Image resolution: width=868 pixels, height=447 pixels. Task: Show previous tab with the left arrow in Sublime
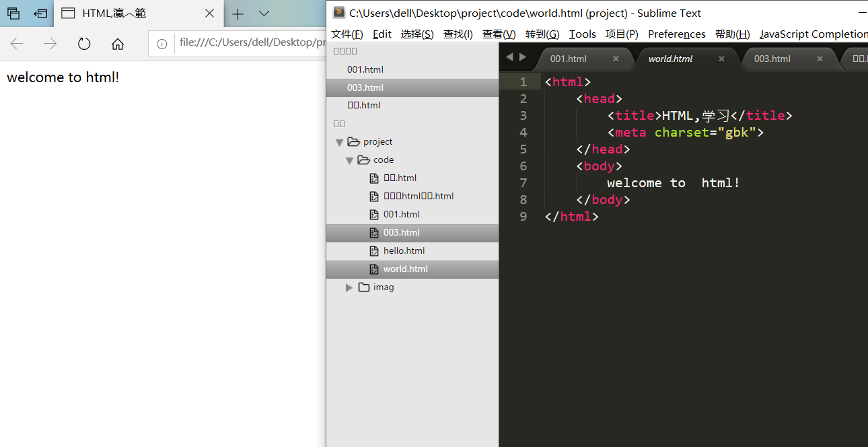509,57
